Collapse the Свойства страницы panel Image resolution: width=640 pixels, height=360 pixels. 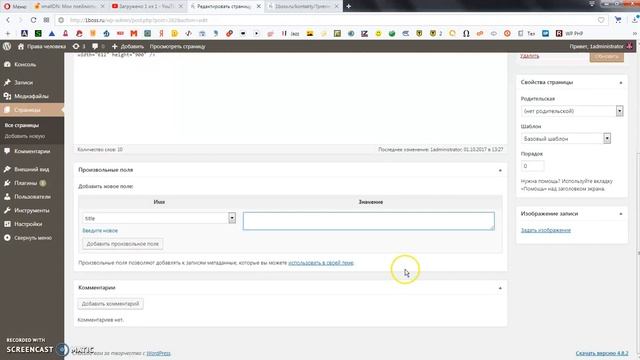[621, 83]
